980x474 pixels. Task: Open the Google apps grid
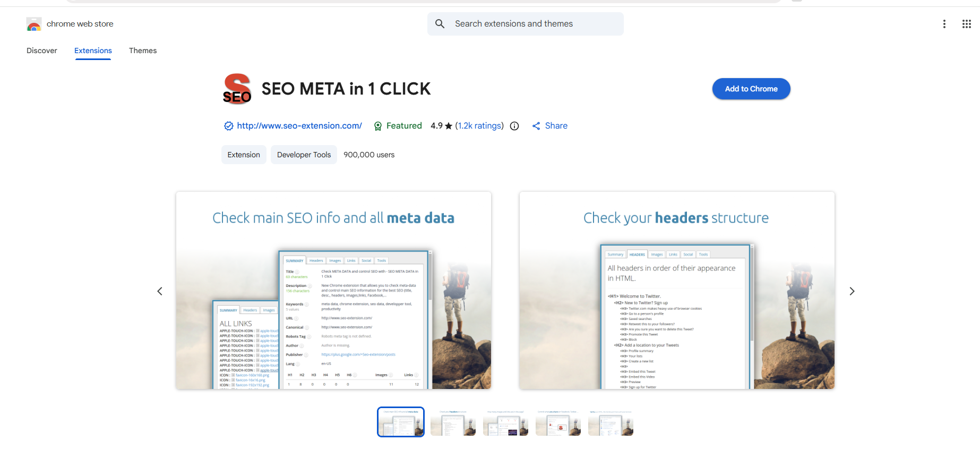point(966,24)
